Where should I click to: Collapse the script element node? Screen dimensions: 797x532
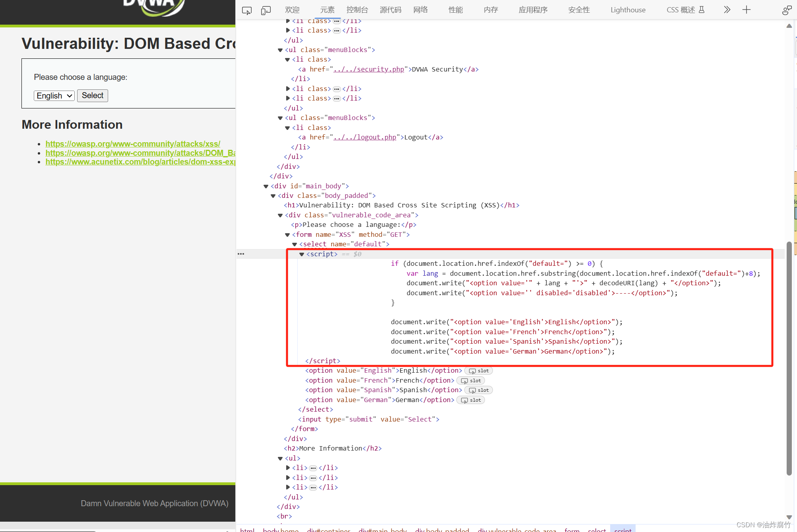pos(302,254)
